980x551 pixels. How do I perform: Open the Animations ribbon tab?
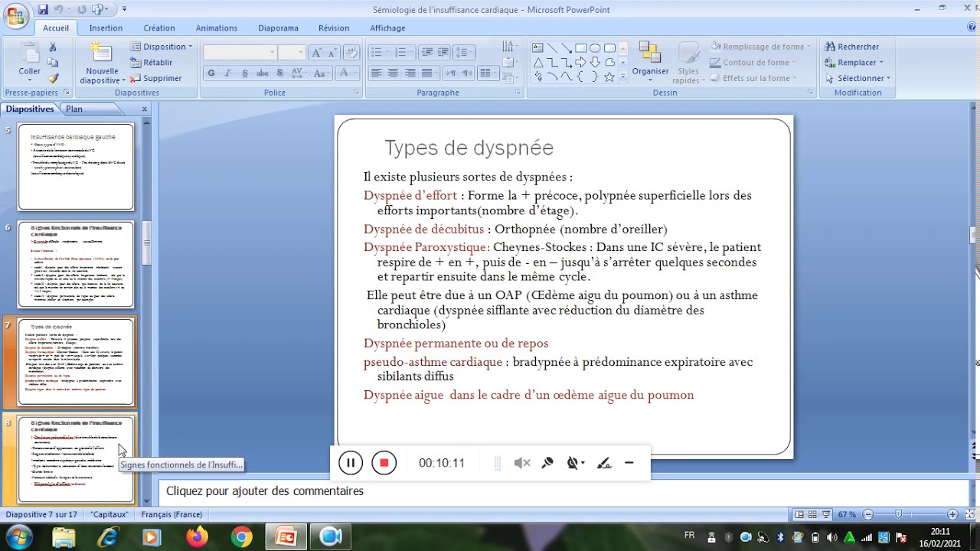click(x=217, y=28)
